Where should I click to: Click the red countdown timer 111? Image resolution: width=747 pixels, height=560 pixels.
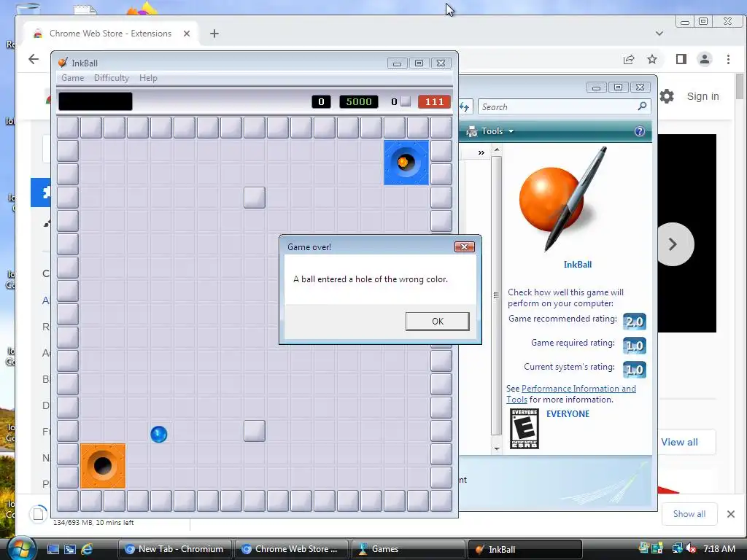tap(434, 101)
